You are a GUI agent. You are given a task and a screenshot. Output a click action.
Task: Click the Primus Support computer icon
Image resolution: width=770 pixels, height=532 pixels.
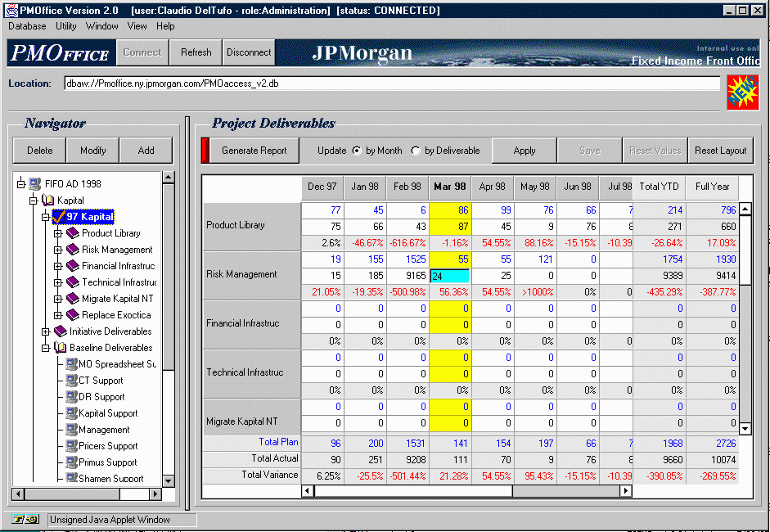pyautogui.click(x=72, y=462)
